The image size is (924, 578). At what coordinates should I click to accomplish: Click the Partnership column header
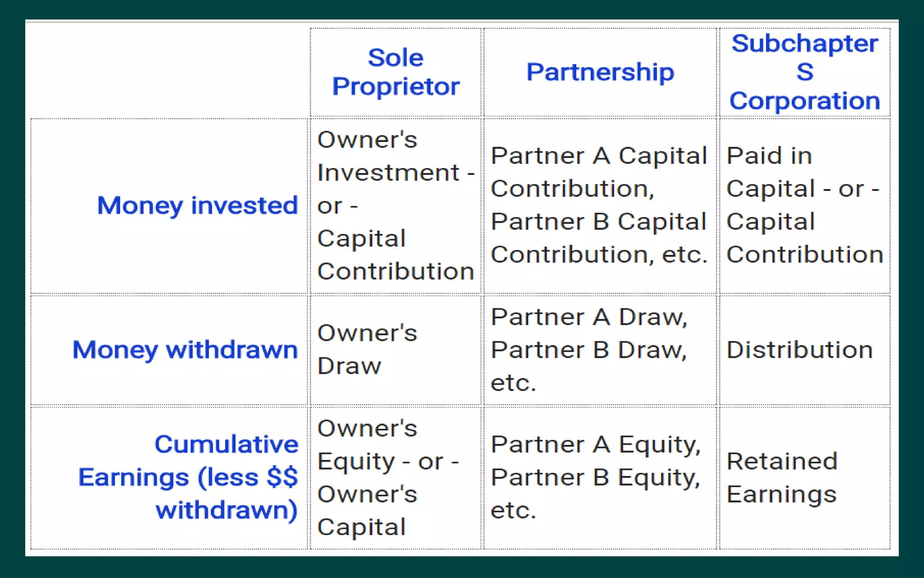click(600, 72)
